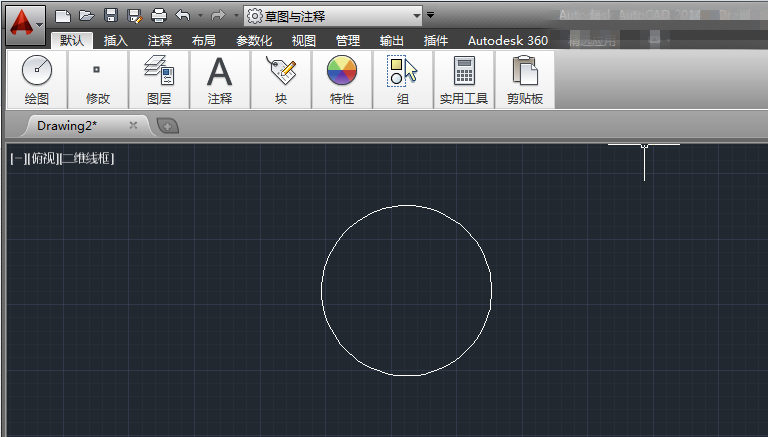768x437 pixels.
Task: Click the new drawing tab plus button
Action: [168, 126]
